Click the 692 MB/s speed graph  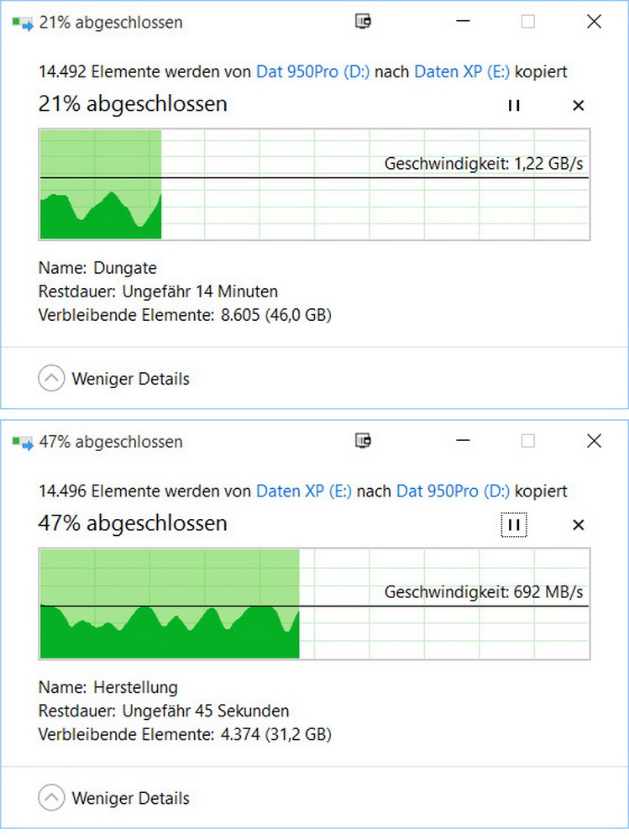(314, 604)
